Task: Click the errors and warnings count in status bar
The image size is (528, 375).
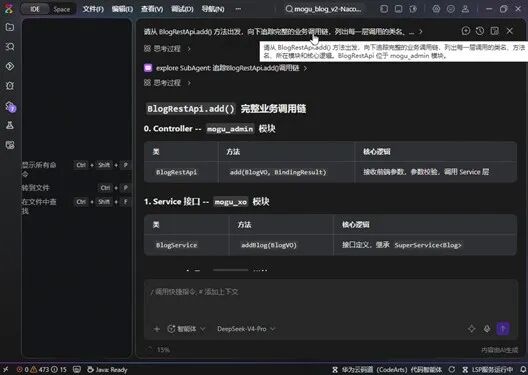Action: coord(42,370)
